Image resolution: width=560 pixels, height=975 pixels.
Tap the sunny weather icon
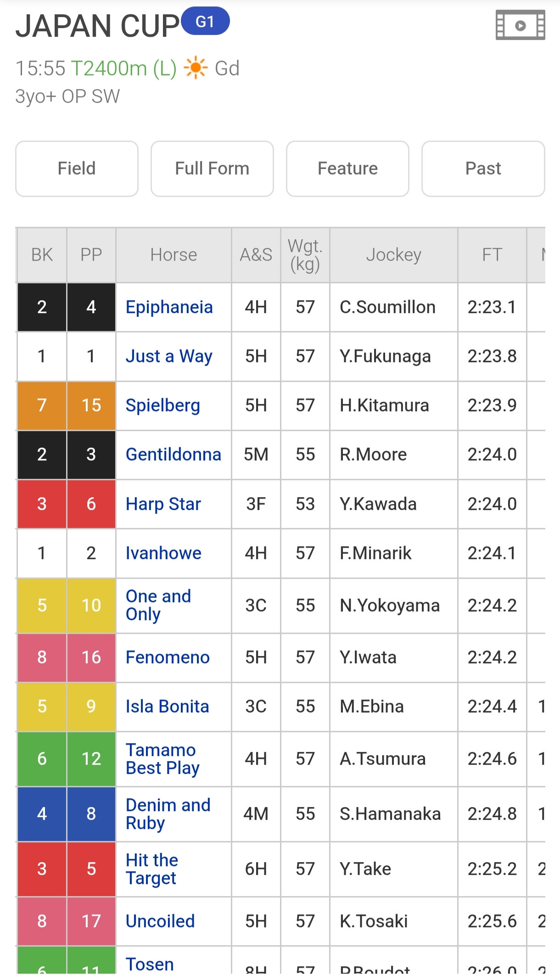click(x=196, y=68)
